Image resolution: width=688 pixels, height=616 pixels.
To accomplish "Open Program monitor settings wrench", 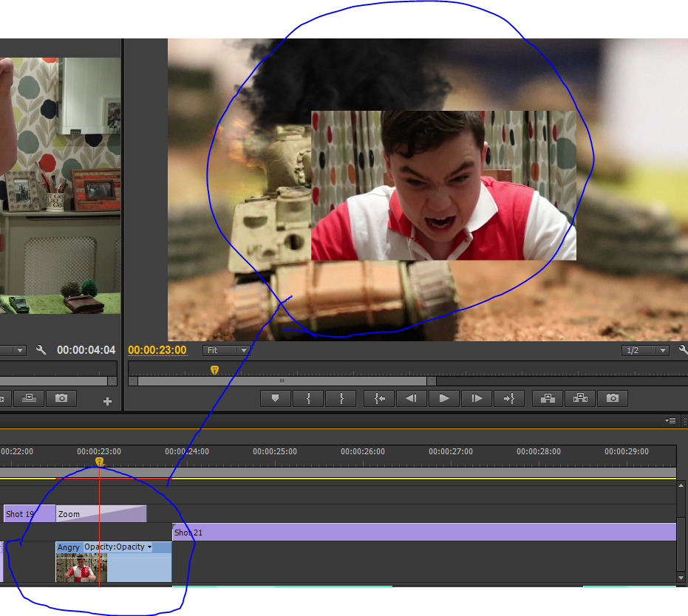I will (x=683, y=350).
